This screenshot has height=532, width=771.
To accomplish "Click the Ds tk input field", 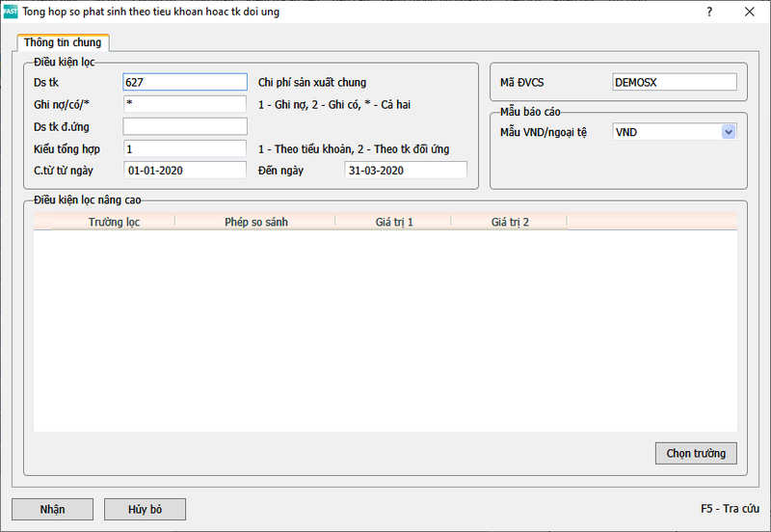I will pos(185,83).
